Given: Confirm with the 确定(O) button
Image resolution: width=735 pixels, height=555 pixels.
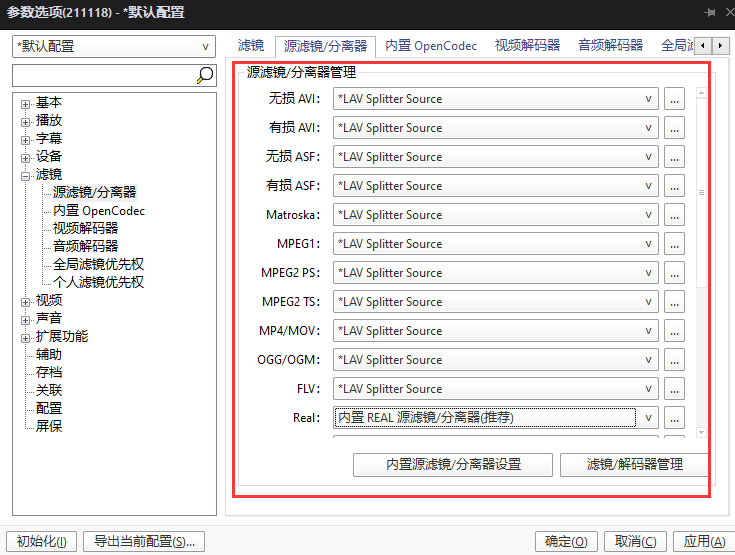Looking at the screenshot, I should [566, 541].
